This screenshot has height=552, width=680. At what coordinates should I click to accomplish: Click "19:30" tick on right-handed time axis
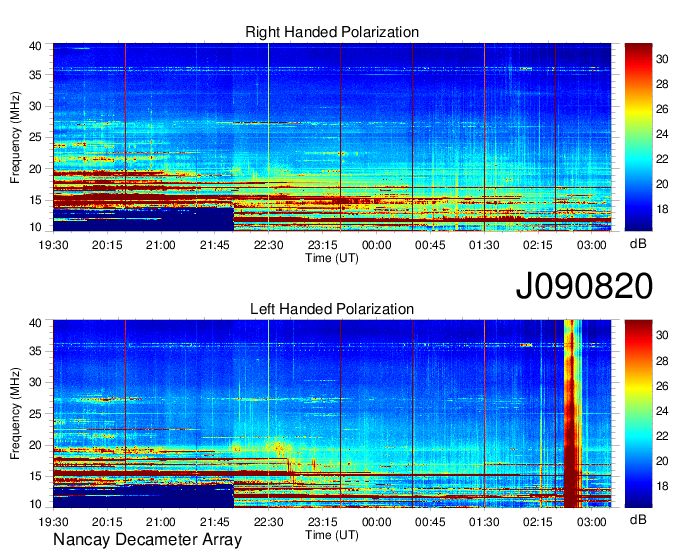click(x=53, y=245)
